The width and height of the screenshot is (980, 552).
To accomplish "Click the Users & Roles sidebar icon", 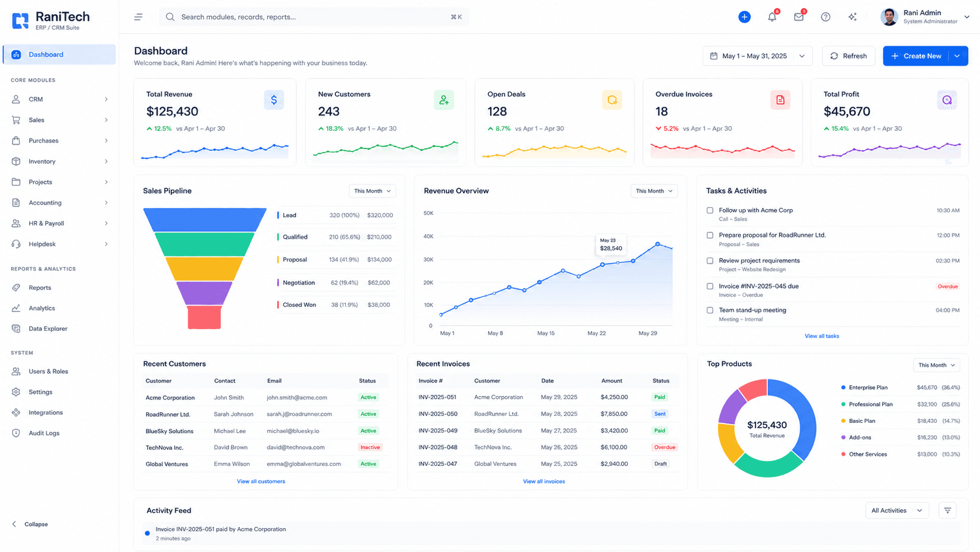I will click(x=16, y=371).
